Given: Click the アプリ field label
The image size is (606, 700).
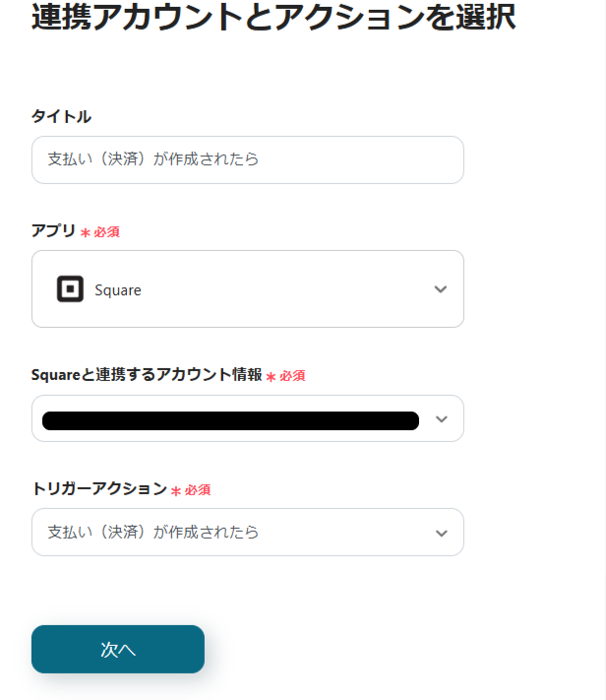Looking at the screenshot, I should click(53, 230).
